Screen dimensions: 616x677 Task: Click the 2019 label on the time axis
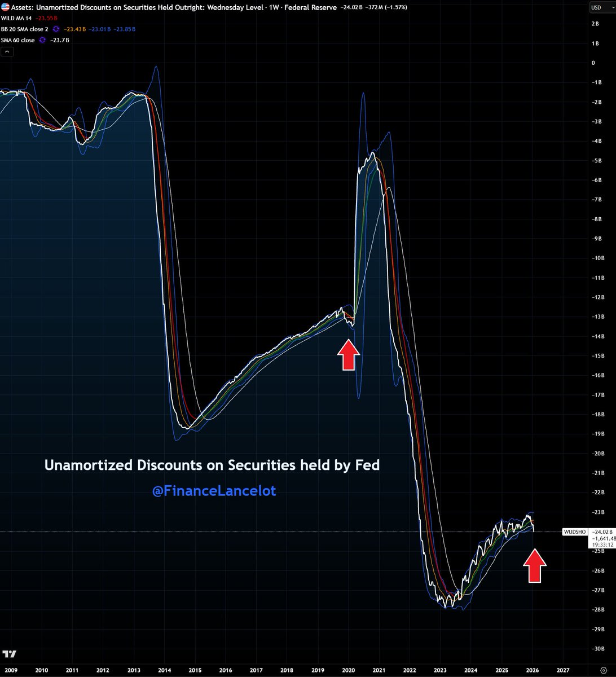point(318,670)
